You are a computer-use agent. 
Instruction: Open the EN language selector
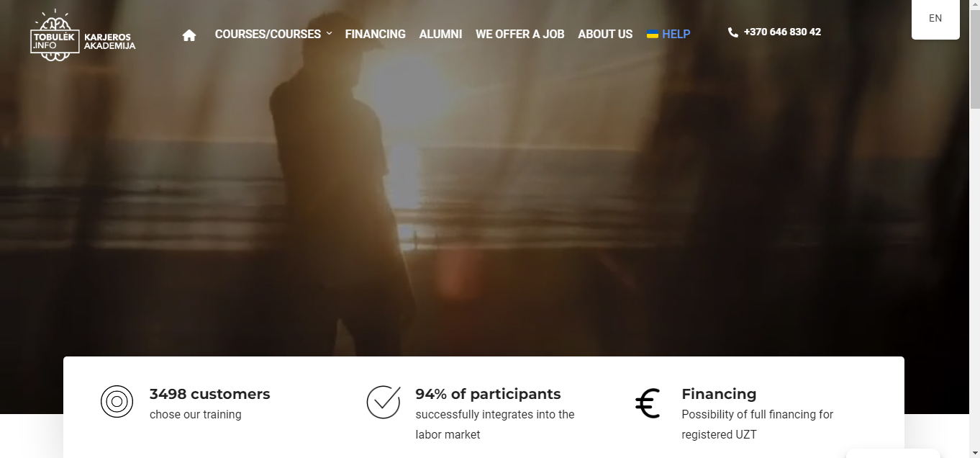[x=935, y=19]
